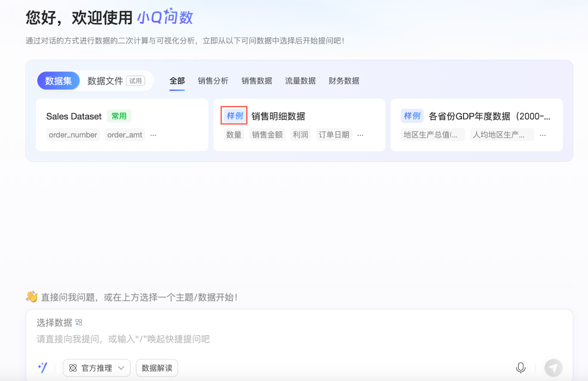588x381 pixels.
Task: Select the 销售分析 tab
Action: 213,81
